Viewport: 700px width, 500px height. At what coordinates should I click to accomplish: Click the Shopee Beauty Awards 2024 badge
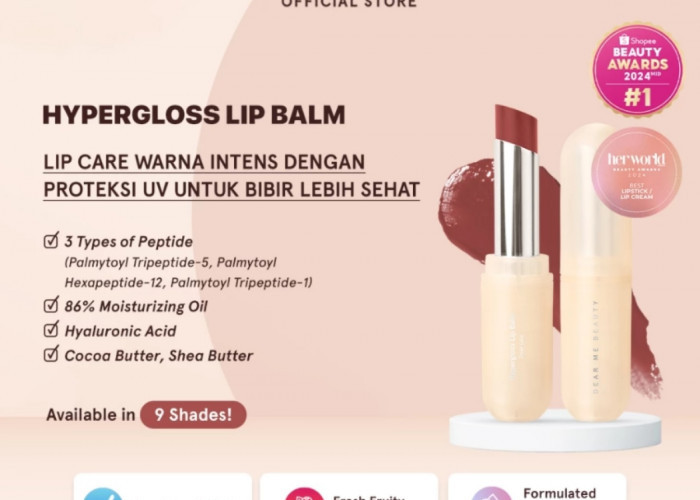pyautogui.click(x=638, y=69)
